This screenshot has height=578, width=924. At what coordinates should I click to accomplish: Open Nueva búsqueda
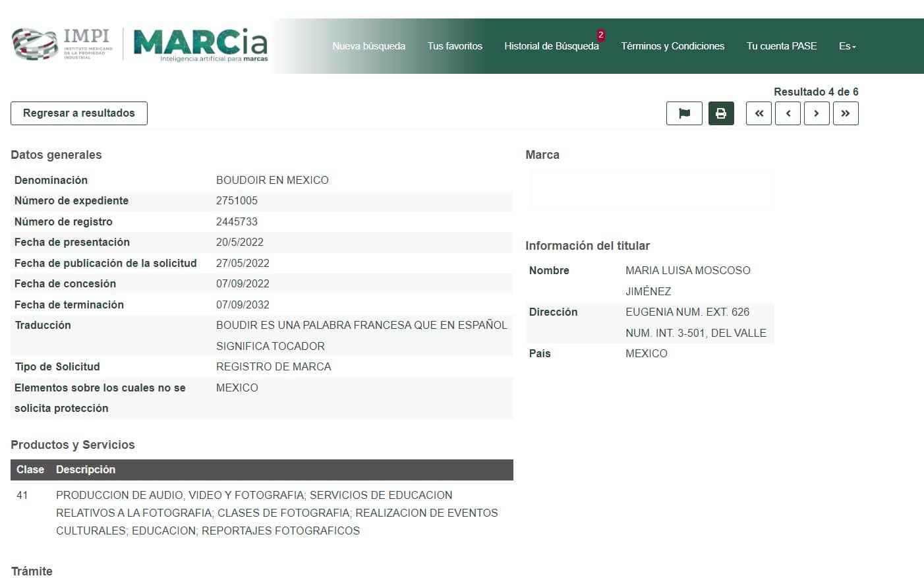click(x=368, y=46)
